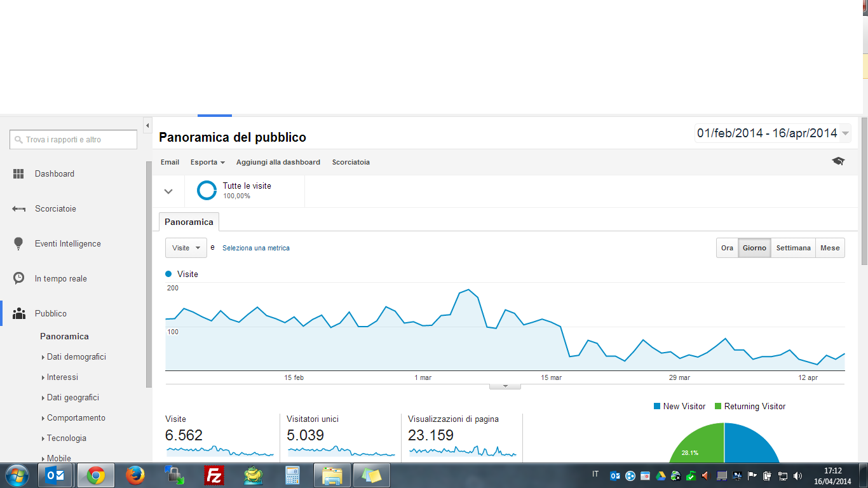Screen dimensions: 868x488
Task: Select the Panoramica tab
Action: 189,222
